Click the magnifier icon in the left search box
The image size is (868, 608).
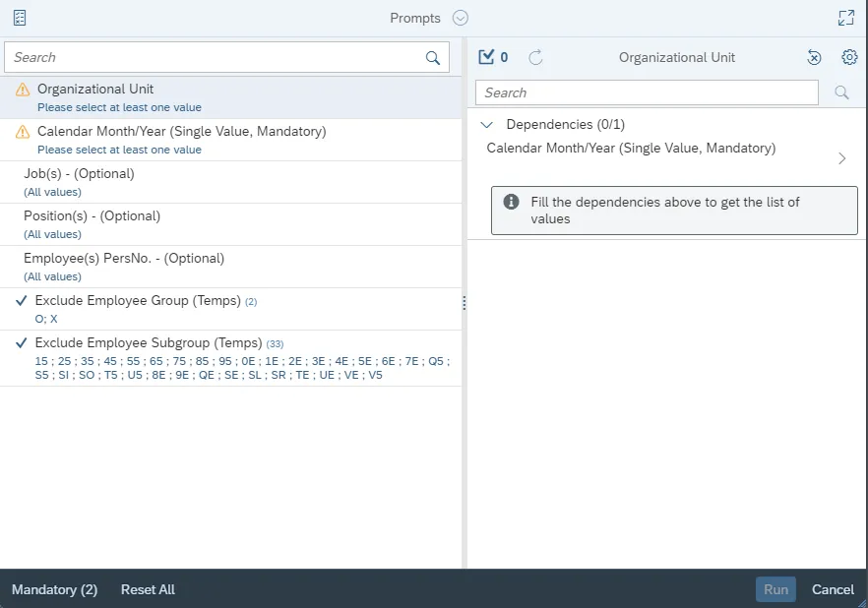point(433,58)
